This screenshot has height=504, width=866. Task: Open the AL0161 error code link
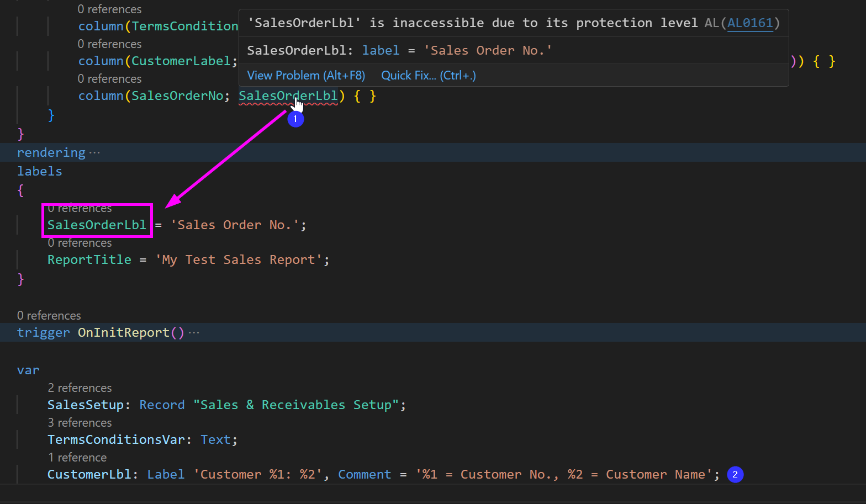click(750, 23)
